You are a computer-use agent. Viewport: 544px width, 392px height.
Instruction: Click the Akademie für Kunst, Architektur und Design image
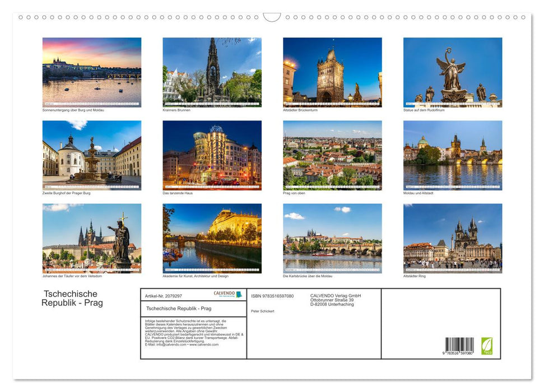(x=212, y=237)
